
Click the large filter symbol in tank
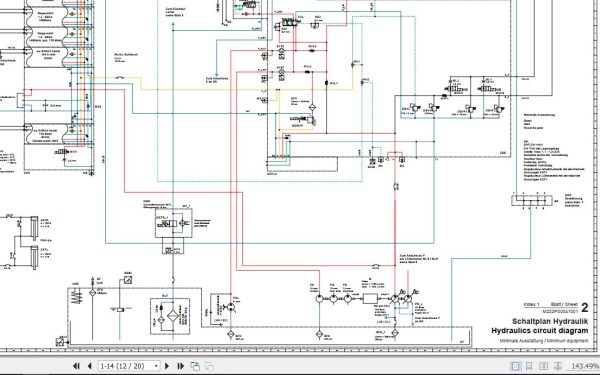click(173, 316)
